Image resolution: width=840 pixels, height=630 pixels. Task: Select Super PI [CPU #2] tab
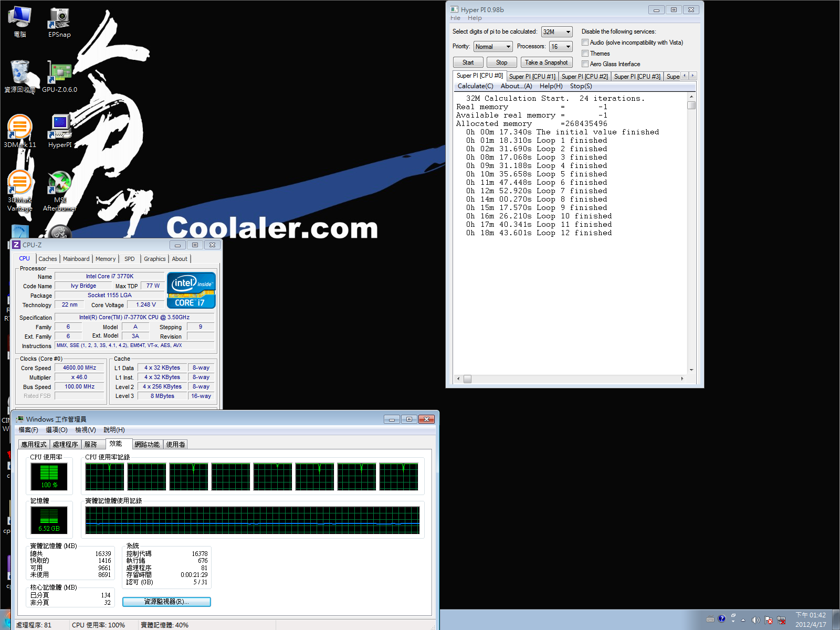tap(585, 77)
